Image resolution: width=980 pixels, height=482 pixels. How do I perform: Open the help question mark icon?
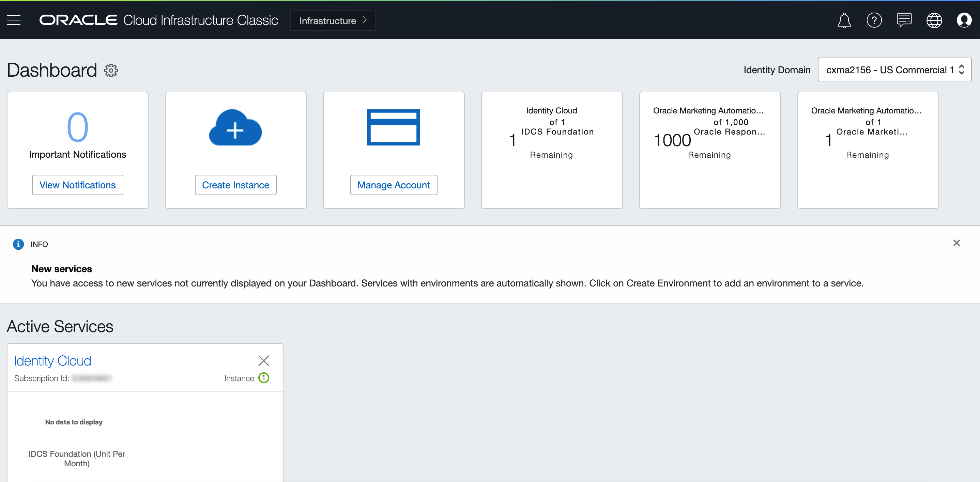click(x=874, y=20)
